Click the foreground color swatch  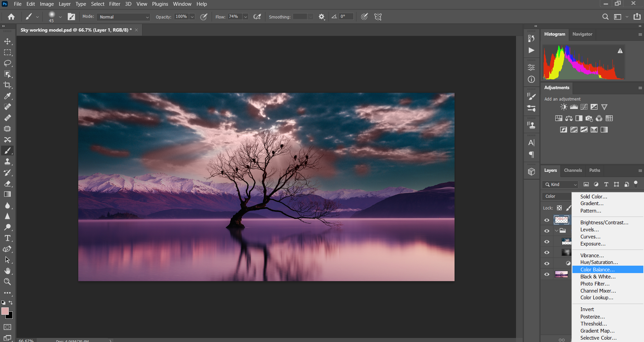coord(5,312)
